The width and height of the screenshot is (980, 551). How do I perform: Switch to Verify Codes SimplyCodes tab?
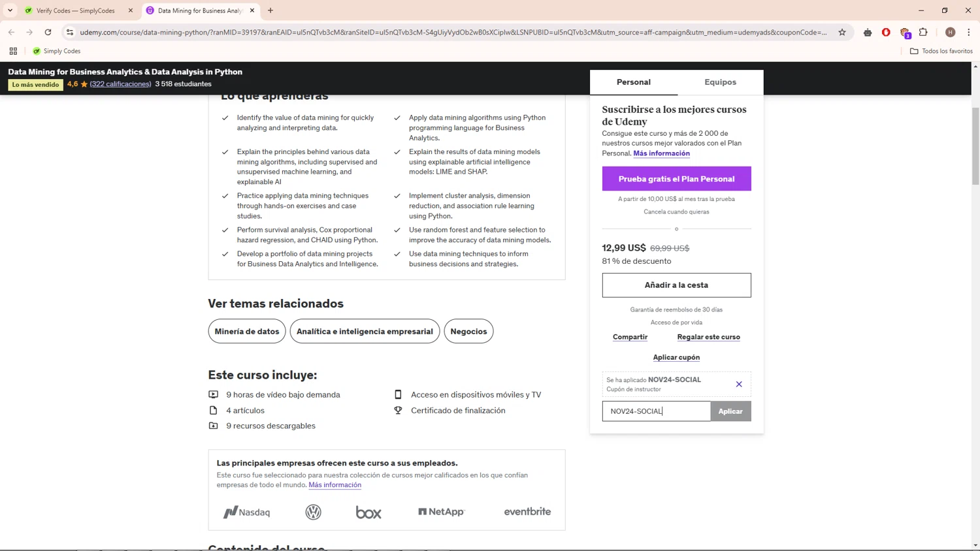coord(75,10)
